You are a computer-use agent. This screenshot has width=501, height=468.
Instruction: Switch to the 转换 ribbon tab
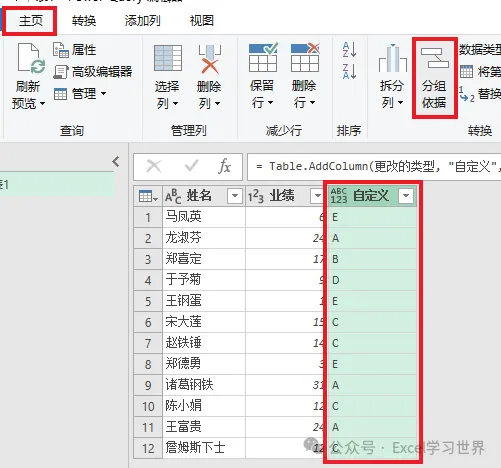click(84, 21)
